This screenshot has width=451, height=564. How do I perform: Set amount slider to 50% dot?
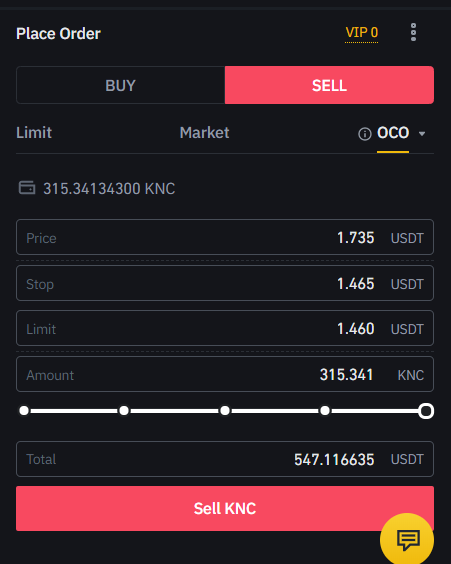[x=225, y=410]
